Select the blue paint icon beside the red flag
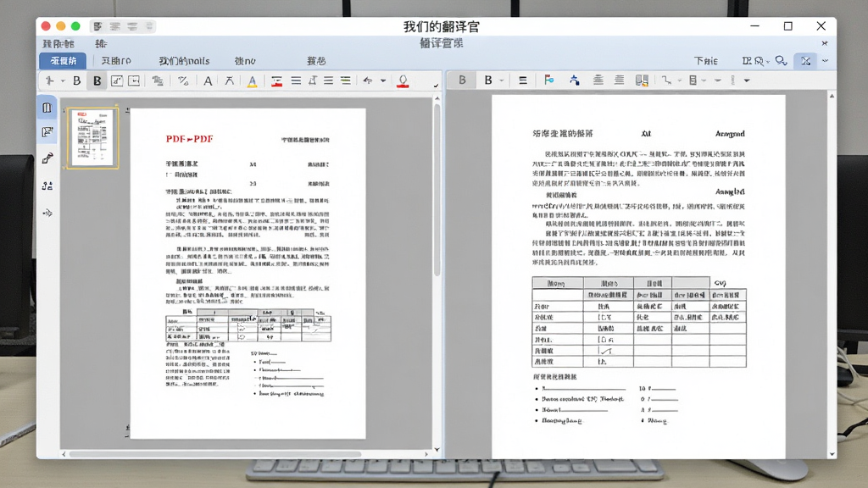Screen dimensions: 868x488 (x=574, y=80)
